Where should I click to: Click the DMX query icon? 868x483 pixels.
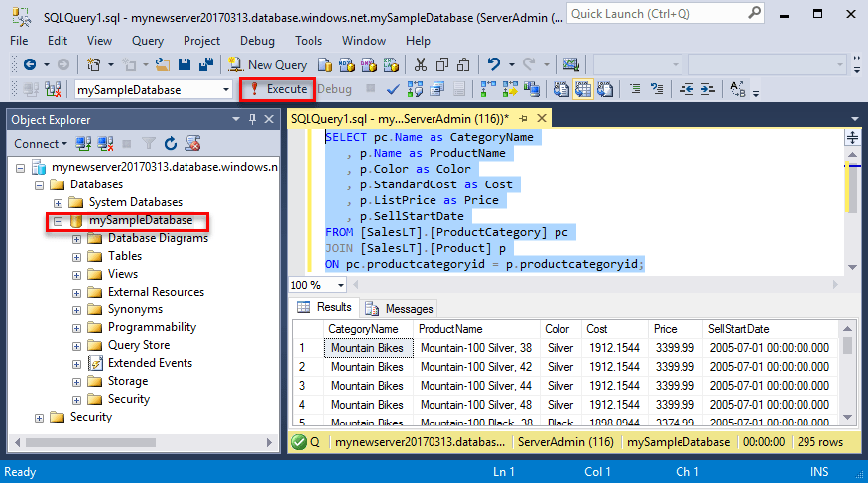[x=369, y=65]
